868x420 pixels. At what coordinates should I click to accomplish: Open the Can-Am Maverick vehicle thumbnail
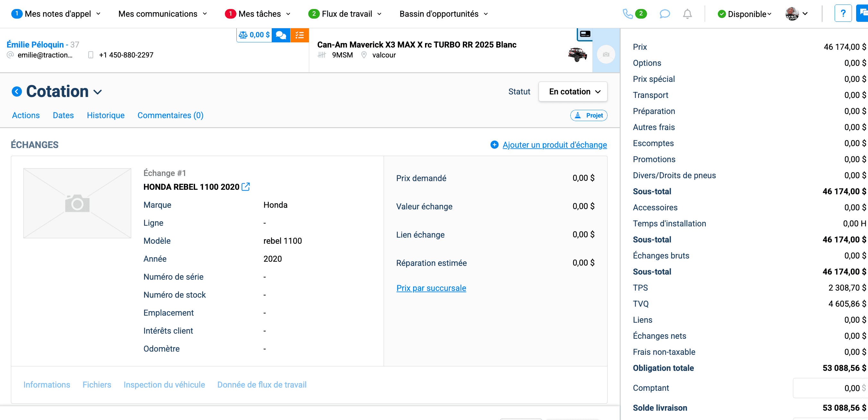pyautogui.click(x=577, y=54)
